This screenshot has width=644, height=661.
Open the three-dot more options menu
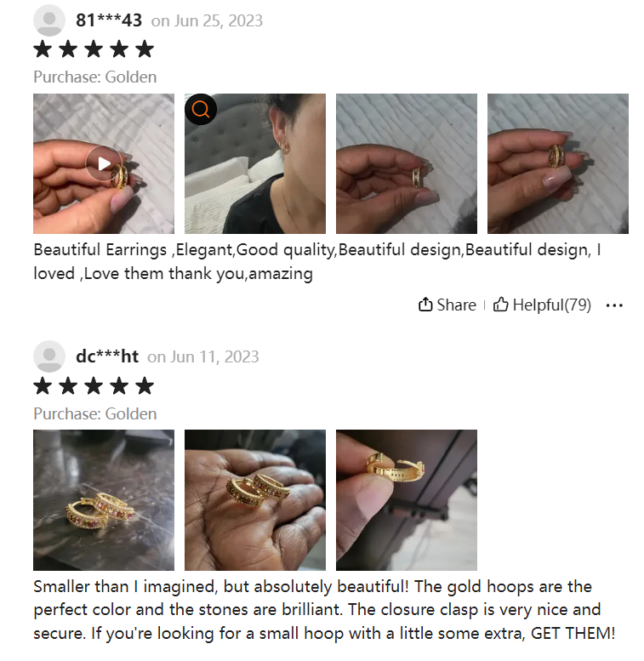coord(614,305)
